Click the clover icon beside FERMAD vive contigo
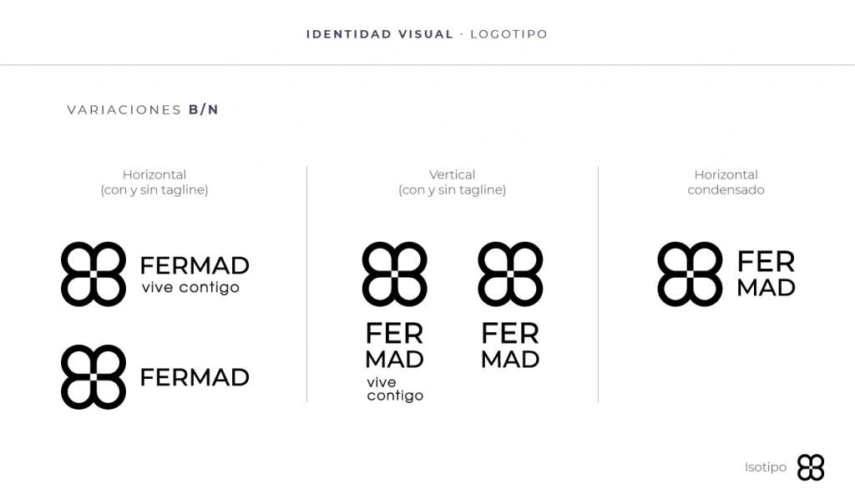Image resolution: width=855 pixels, height=504 pixels. point(94,274)
